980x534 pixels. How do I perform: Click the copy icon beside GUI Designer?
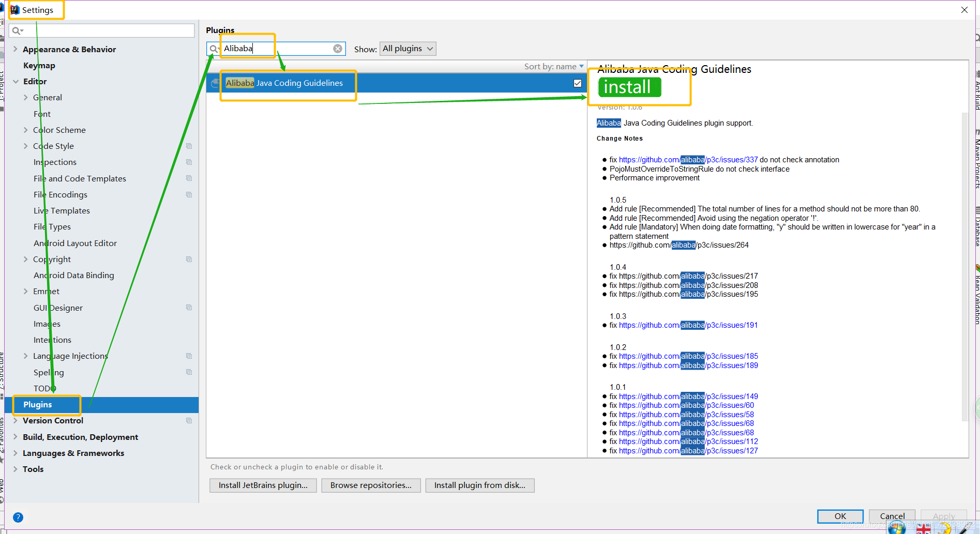click(x=189, y=308)
